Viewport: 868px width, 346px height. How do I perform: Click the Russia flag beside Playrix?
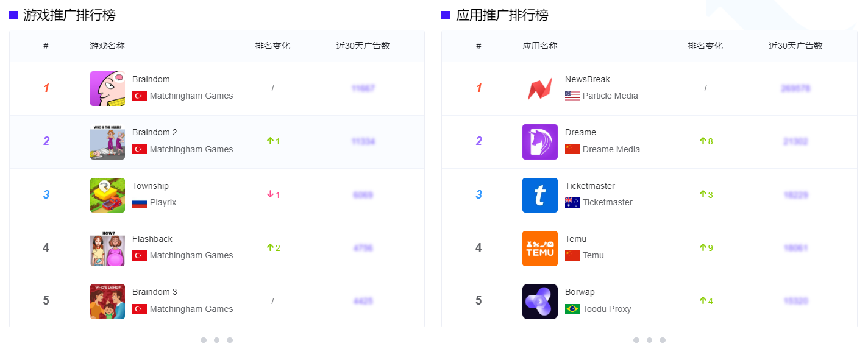pyautogui.click(x=140, y=202)
